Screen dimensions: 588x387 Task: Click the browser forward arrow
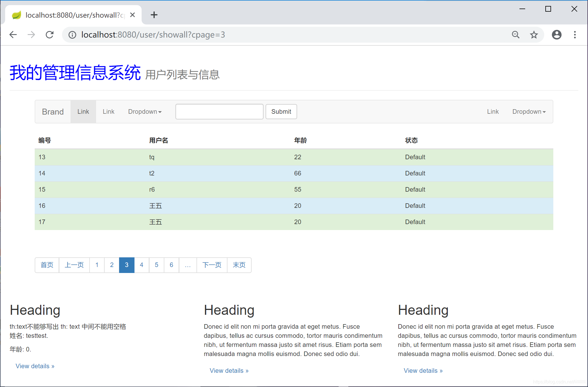[x=31, y=35]
